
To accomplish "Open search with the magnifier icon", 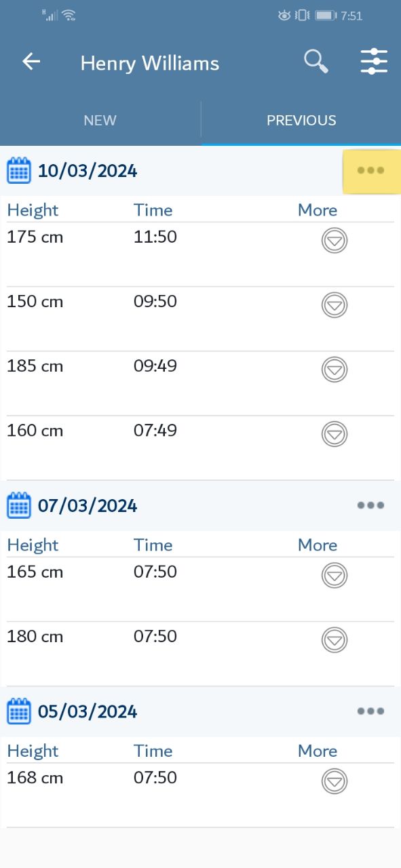I will pos(316,62).
